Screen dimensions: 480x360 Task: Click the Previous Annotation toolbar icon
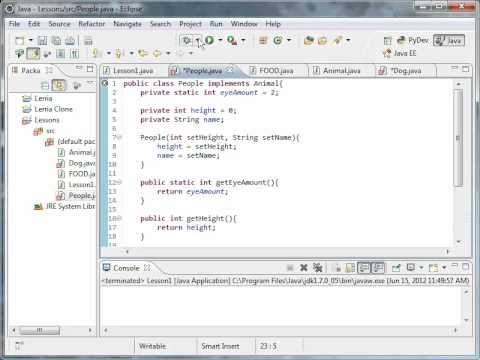pyautogui.click(x=120, y=53)
